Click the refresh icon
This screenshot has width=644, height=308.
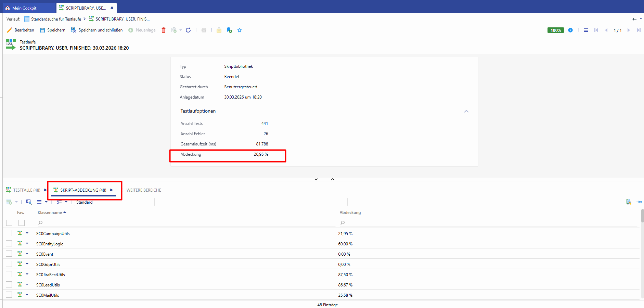point(188,30)
